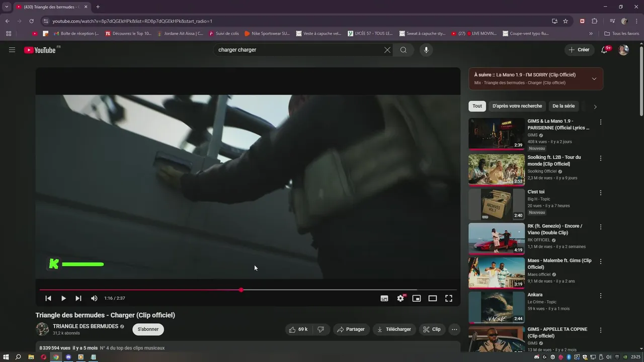Like the video with thumbs up
The height and width of the screenshot is (362, 644).
298,329
